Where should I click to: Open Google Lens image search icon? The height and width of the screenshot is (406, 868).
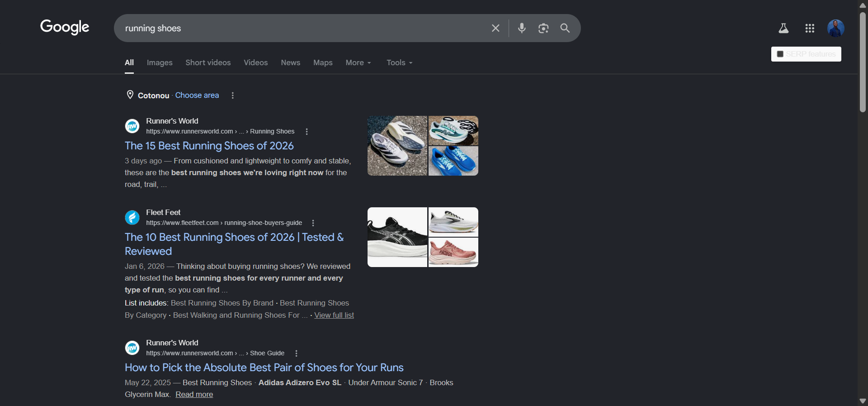click(x=543, y=28)
